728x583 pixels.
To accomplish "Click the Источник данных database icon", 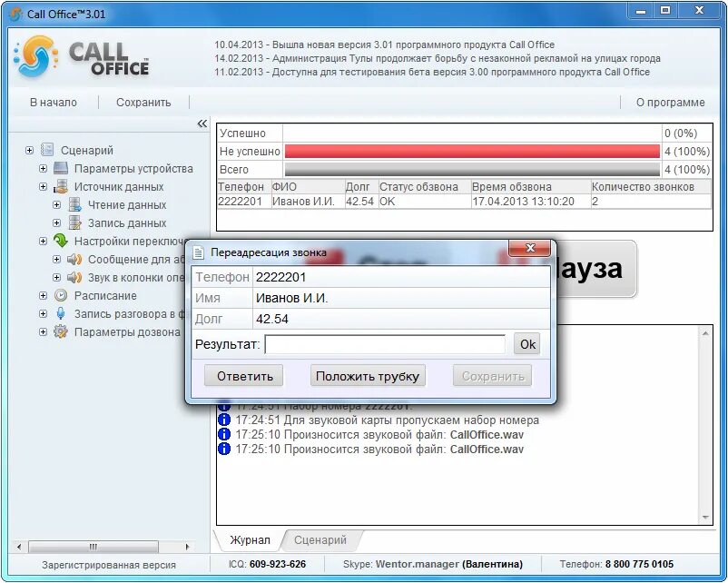I will 61,186.
